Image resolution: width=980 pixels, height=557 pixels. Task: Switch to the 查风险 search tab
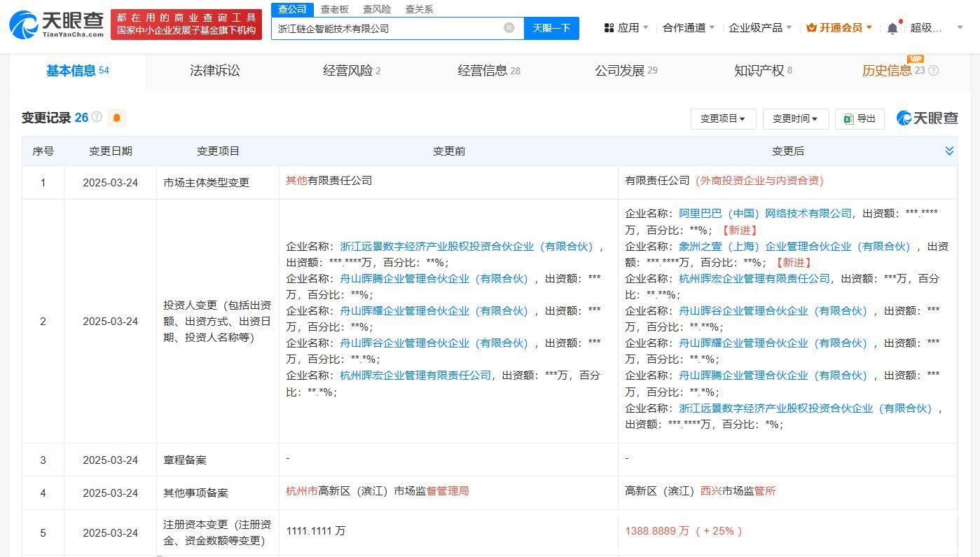click(377, 9)
